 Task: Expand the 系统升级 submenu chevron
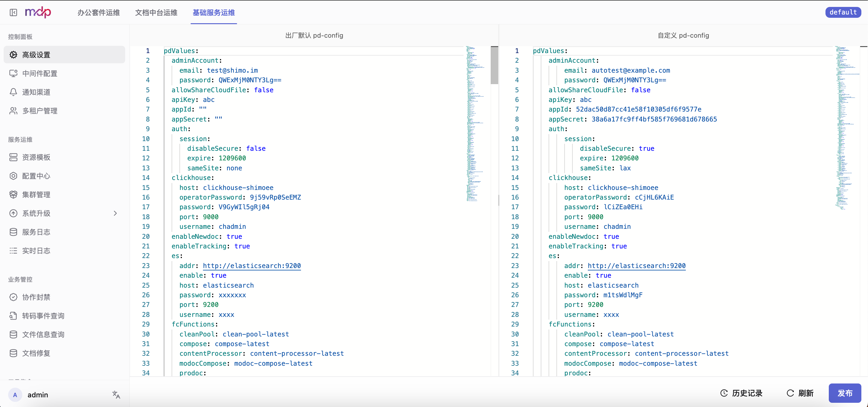pos(115,213)
